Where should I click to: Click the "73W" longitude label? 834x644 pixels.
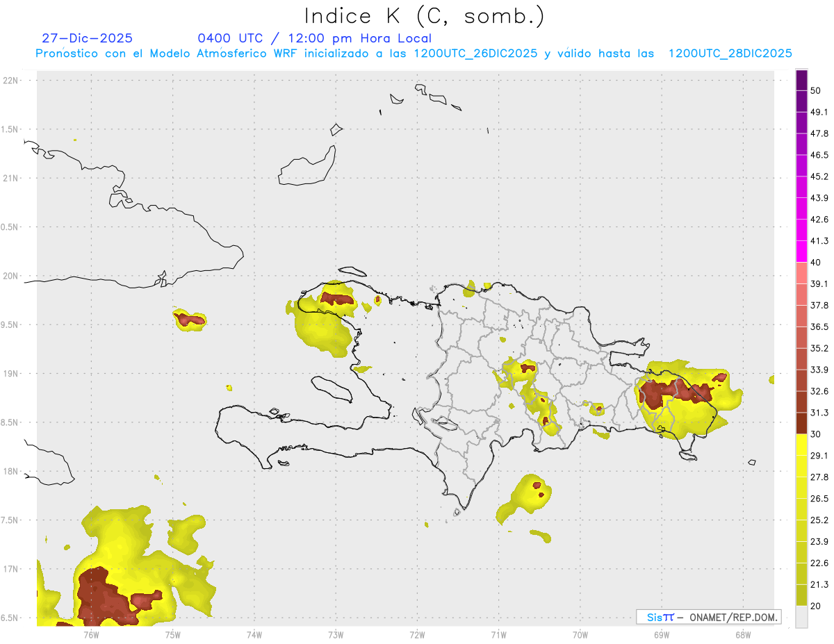[336, 635]
